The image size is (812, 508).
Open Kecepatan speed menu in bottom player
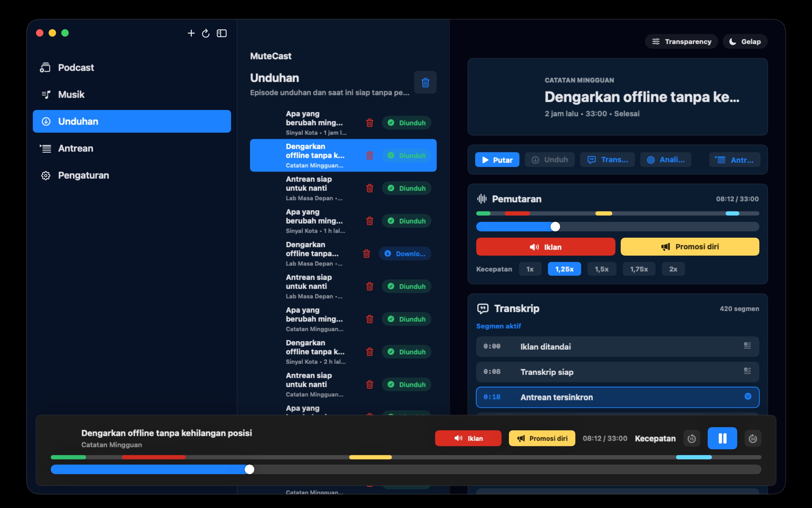[x=655, y=439]
